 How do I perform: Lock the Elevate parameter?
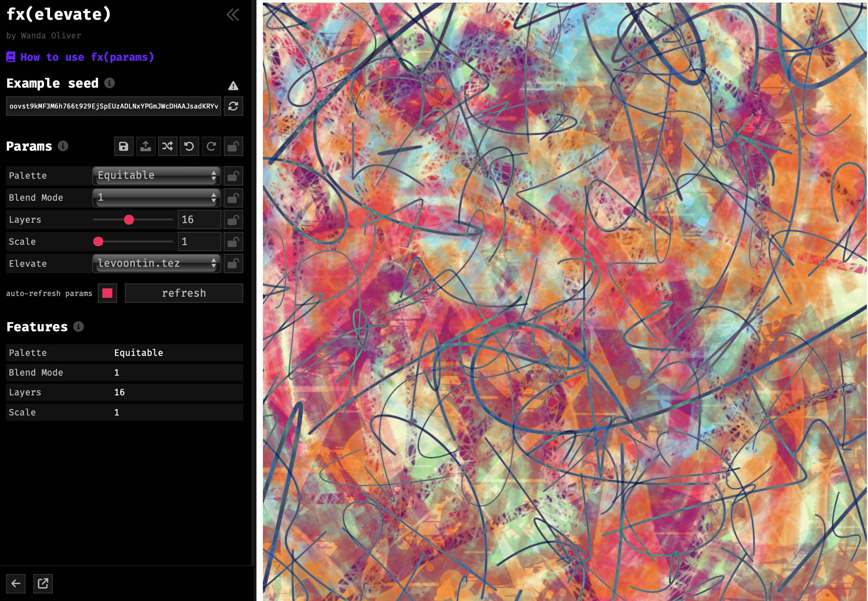pos(233,264)
